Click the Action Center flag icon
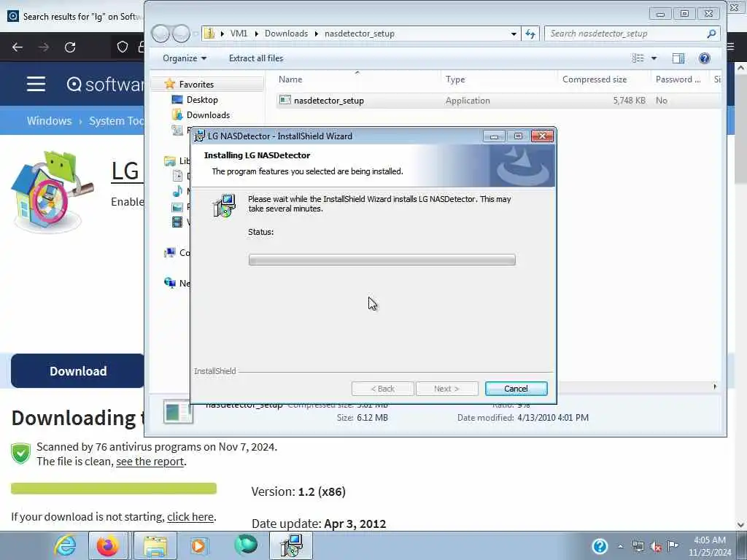 click(x=673, y=546)
